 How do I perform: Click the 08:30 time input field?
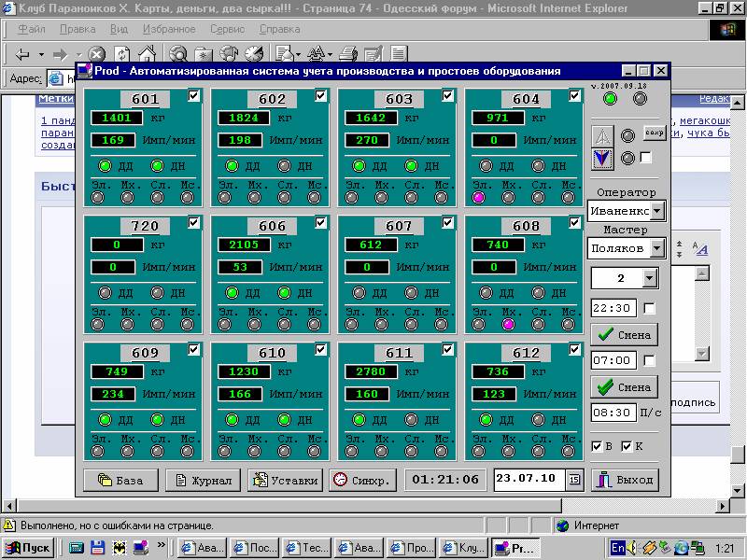pos(613,413)
